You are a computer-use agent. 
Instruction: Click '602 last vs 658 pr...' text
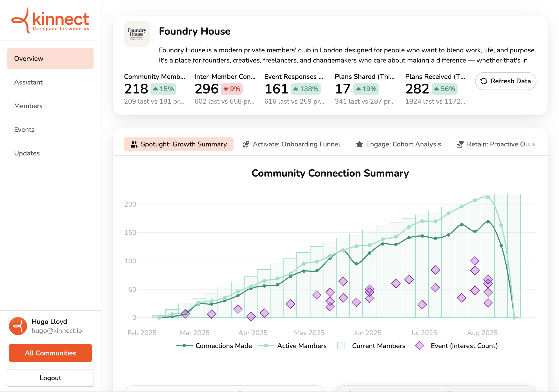pos(225,101)
